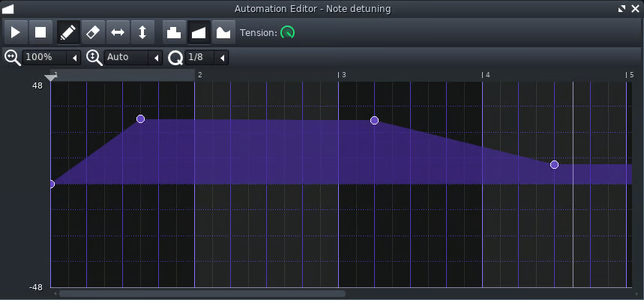Click the vertical zoom magnifier icon
644x300 pixels.
pyautogui.click(x=94, y=57)
